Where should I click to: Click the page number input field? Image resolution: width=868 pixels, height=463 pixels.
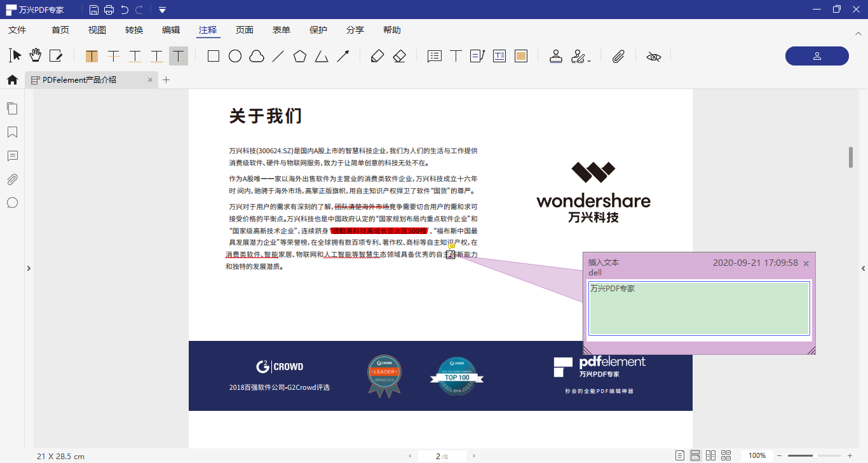(x=442, y=455)
